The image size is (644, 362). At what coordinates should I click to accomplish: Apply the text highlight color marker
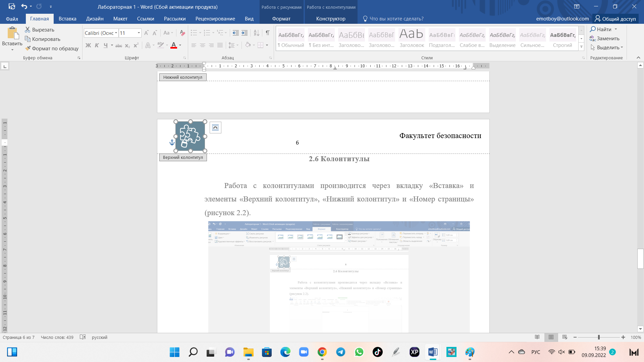[160, 45]
